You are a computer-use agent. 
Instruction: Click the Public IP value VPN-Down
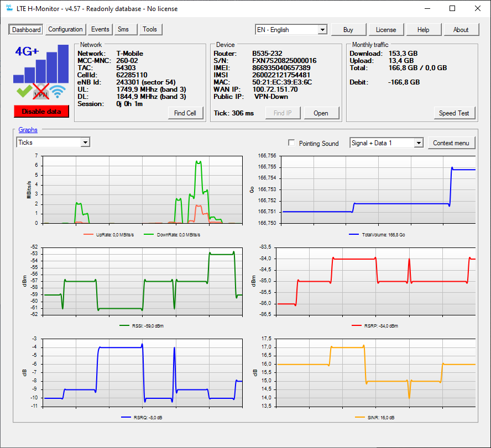[x=271, y=97]
